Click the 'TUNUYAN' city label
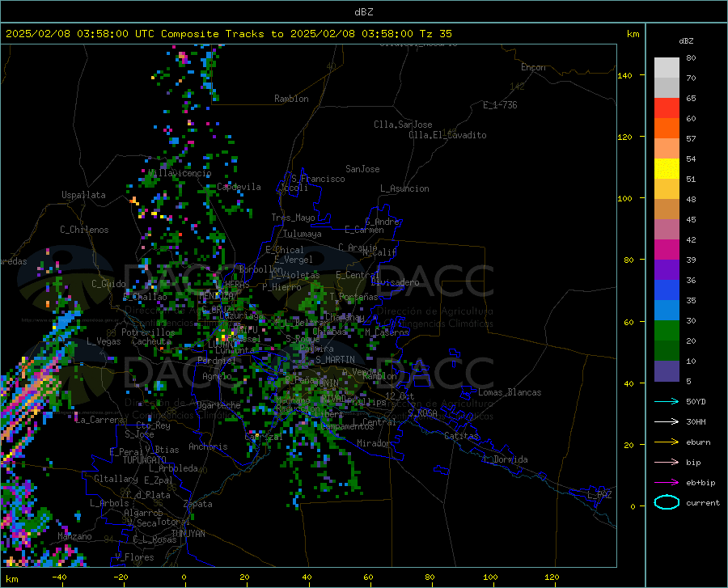This screenshot has height=588, width=728. (x=188, y=533)
